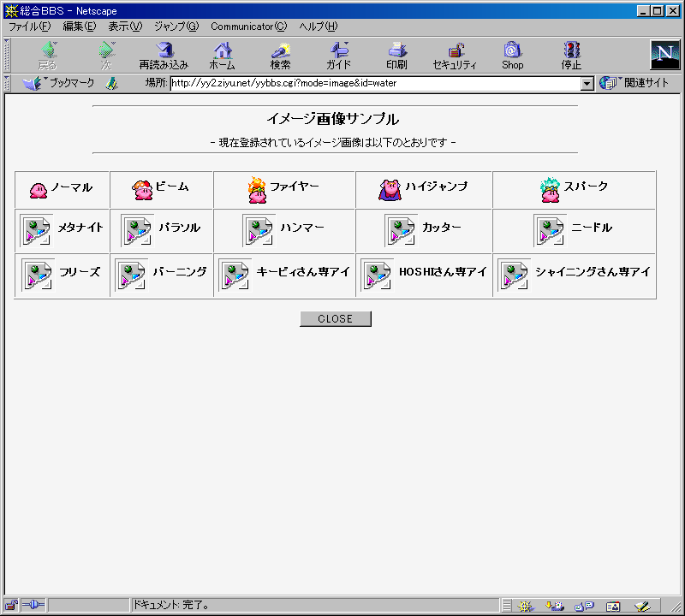The height and width of the screenshot is (616, 685).
Task: Click the ファイヤー label
Action: [x=295, y=187]
